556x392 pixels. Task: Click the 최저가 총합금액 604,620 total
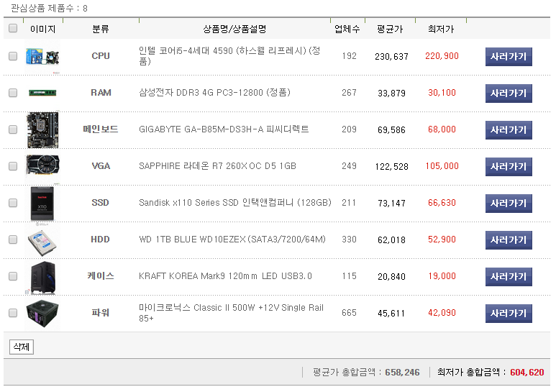491,372
